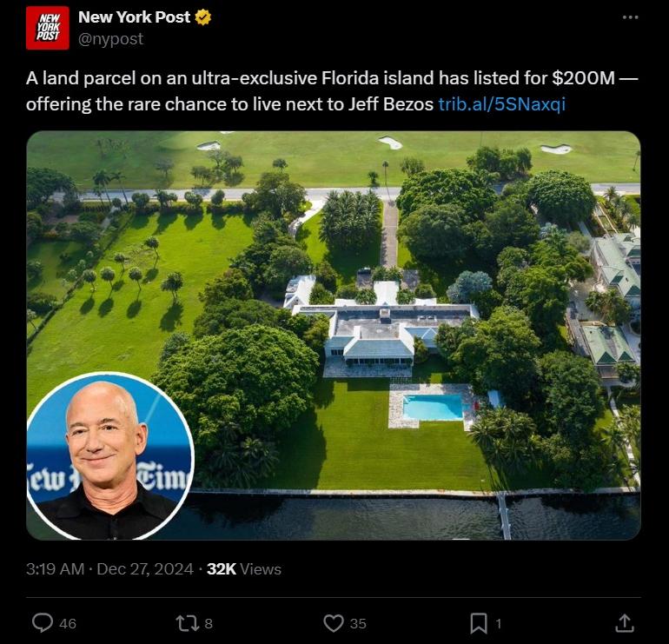
Task: Open the @nypost handle
Action: [x=110, y=39]
